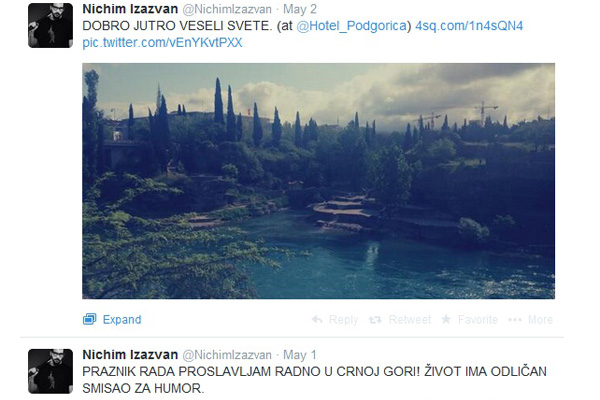Viewport: 600px width, 400px height.
Task: Open avatar on May 1 tweet
Action: [51, 371]
